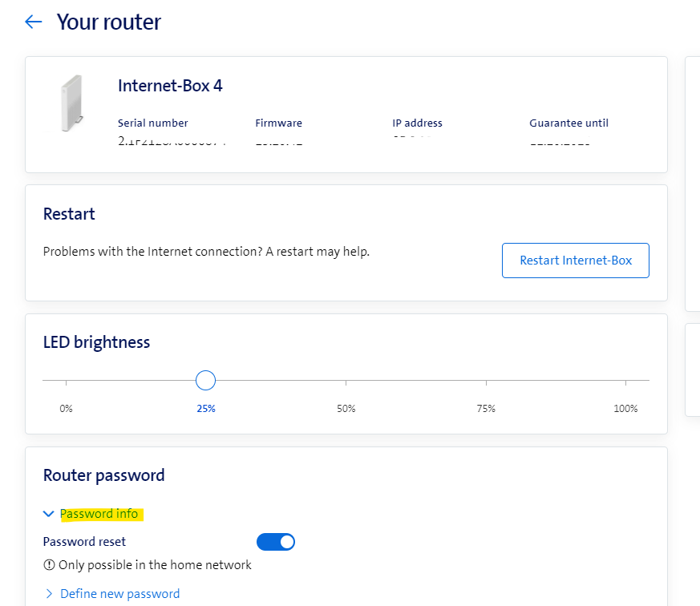Image resolution: width=700 pixels, height=606 pixels.
Task: Click the LED brightness slider handle
Action: [x=206, y=380]
